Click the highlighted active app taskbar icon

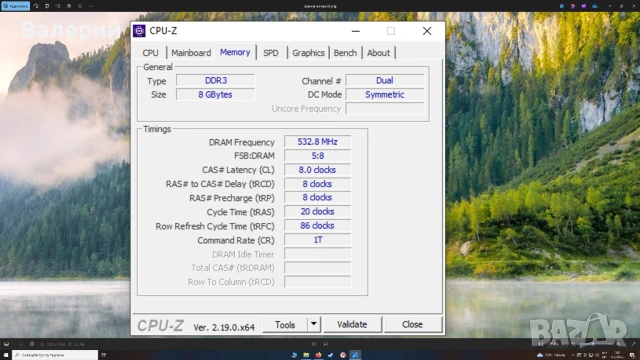click(355, 355)
